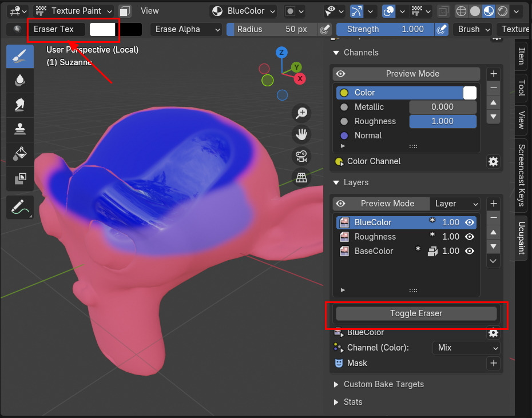The height and width of the screenshot is (418, 532).
Task: Open Texture Paint mode dropdown
Action: [x=74, y=11]
